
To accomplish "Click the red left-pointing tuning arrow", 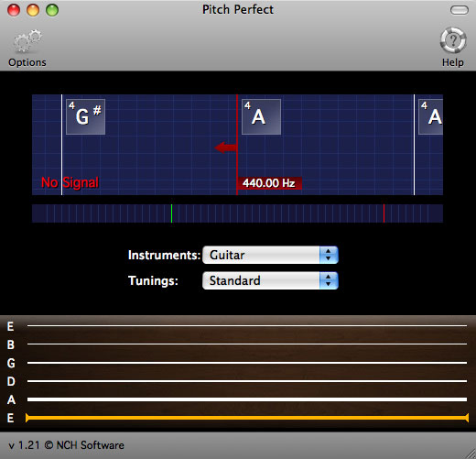I will (x=225, y=148).
